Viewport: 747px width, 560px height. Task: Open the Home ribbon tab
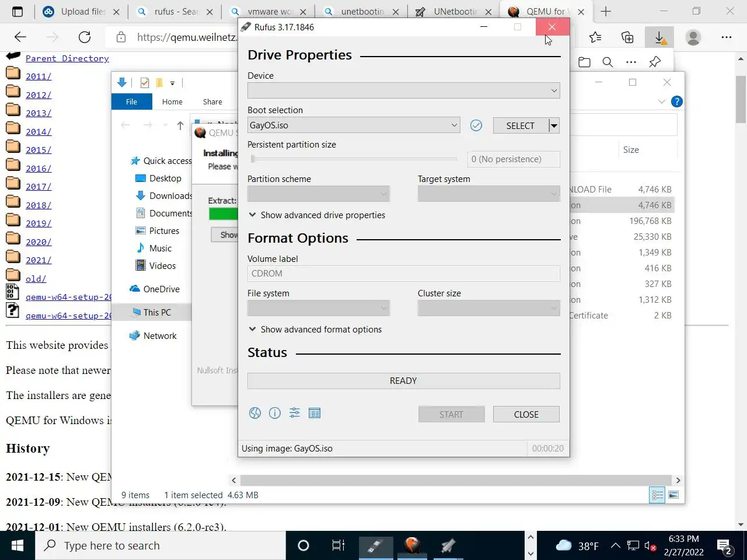tap(172, 101)
